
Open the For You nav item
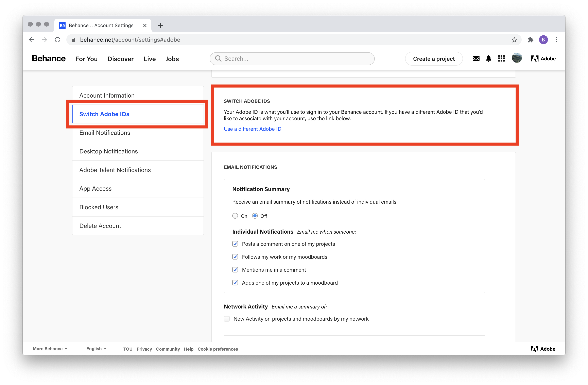coord(86,59)
